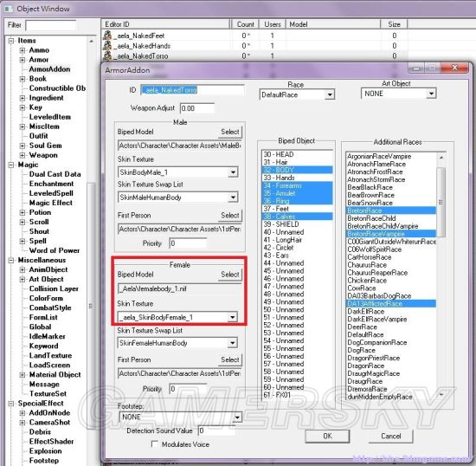
Task: Enable the Modulates Voice checkbox
Action: [x=155, y=444]
